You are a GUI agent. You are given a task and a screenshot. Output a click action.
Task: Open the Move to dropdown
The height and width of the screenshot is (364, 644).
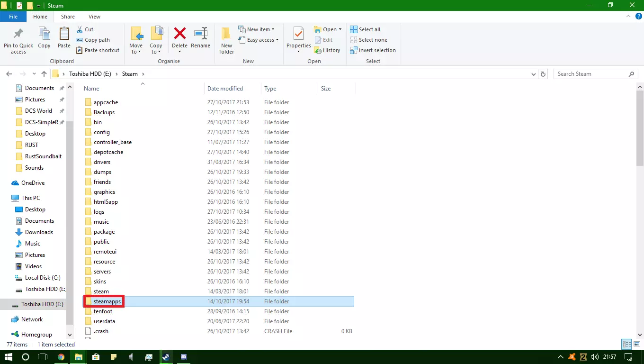(x=136, y=41)
